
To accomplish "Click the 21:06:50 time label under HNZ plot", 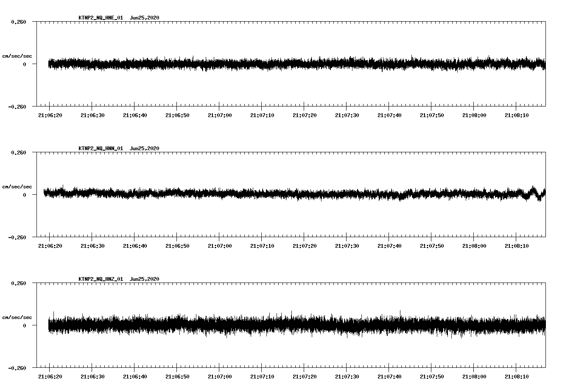I will pos(177,377).
